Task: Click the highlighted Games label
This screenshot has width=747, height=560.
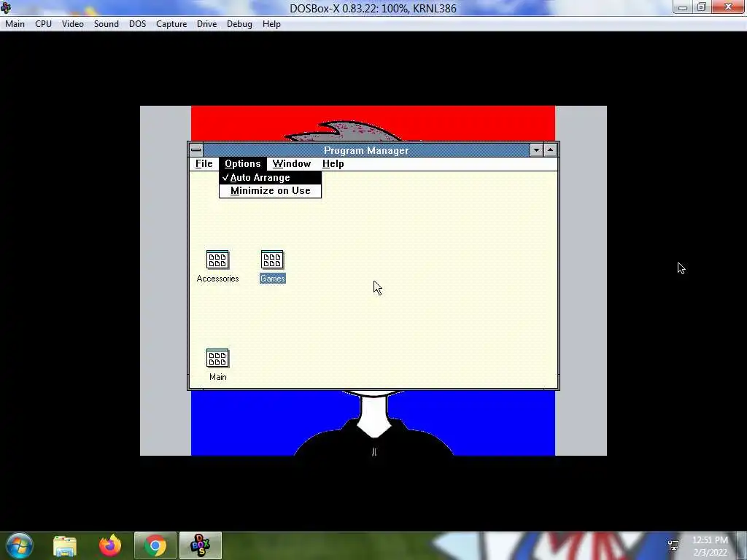Action: [273, 279]
